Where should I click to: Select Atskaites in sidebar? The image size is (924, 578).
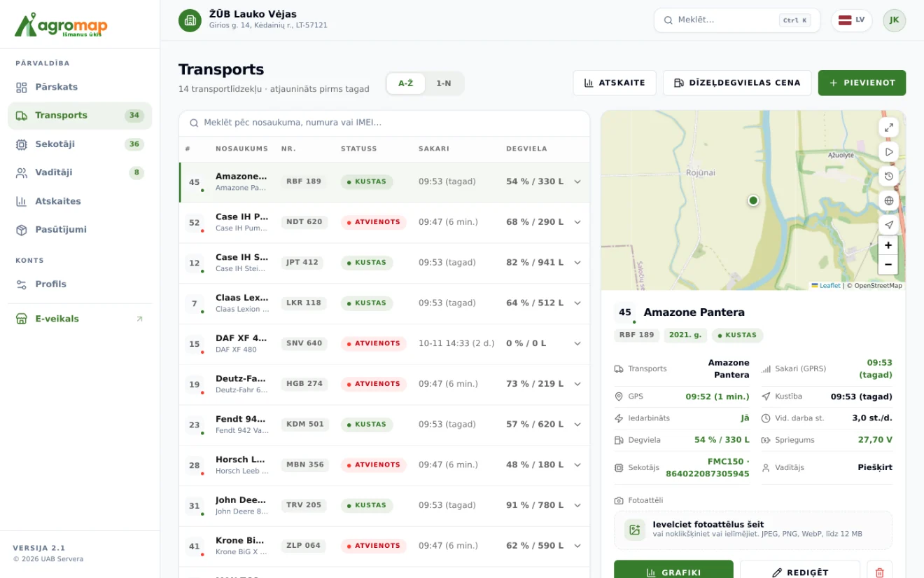[80, 201]
